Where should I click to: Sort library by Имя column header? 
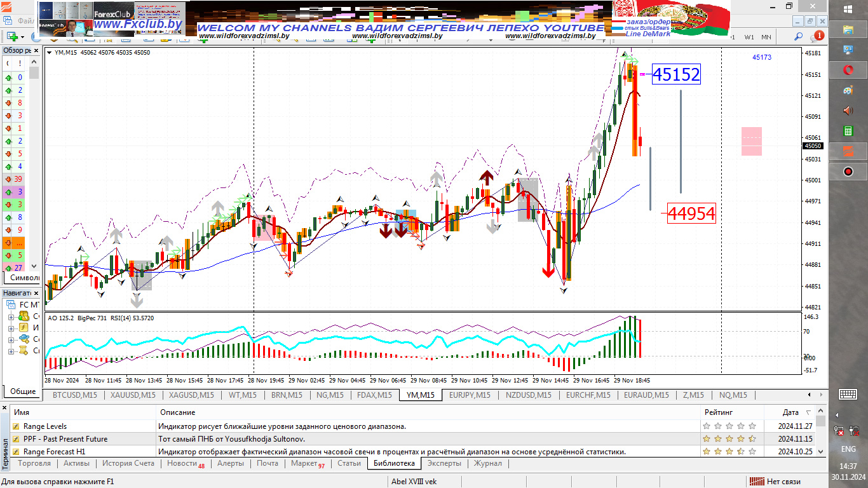coord(83,412)
